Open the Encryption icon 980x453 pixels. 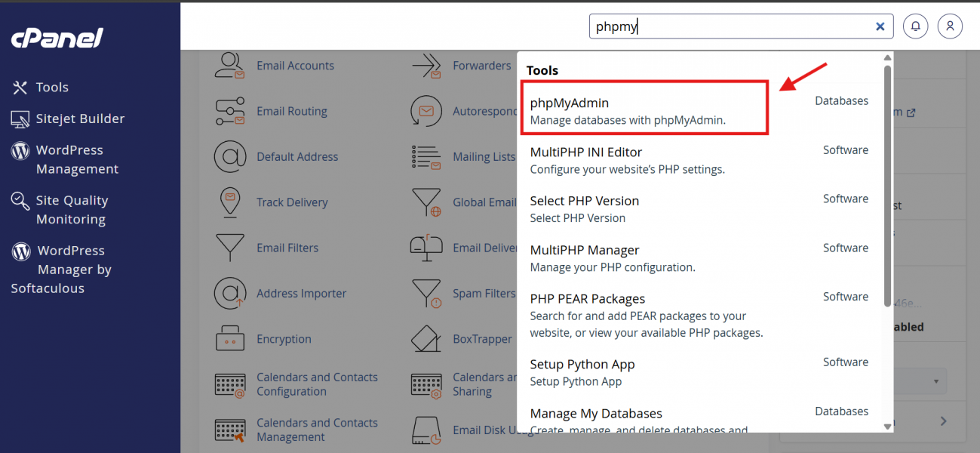coord(229,339)
